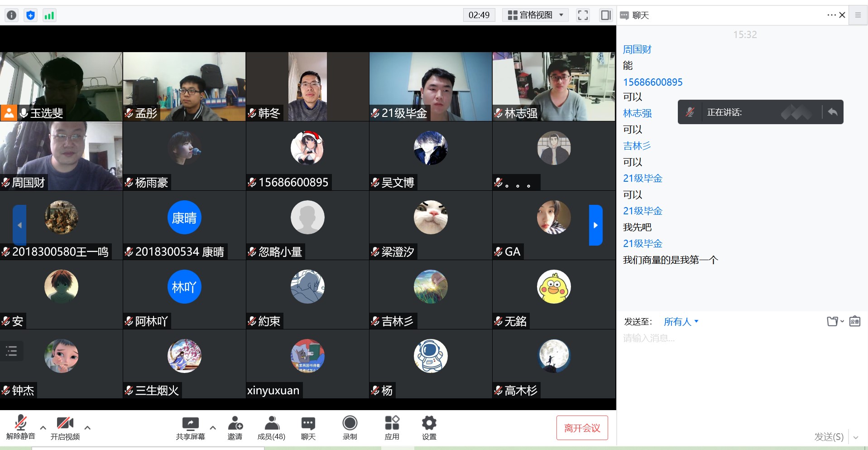Viewport: 868px width, 450px height.
Task: Click the leave meeting button
Action: [582, 428]
